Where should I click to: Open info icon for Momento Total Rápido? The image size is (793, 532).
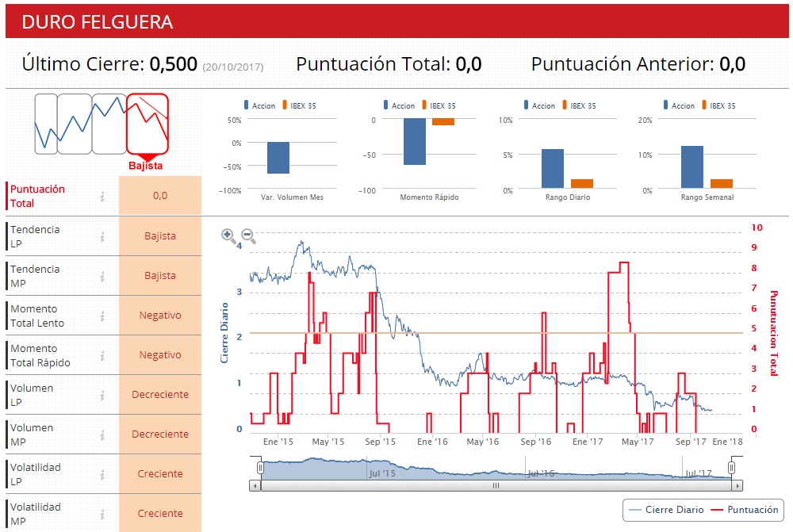[x=102, y=355]
